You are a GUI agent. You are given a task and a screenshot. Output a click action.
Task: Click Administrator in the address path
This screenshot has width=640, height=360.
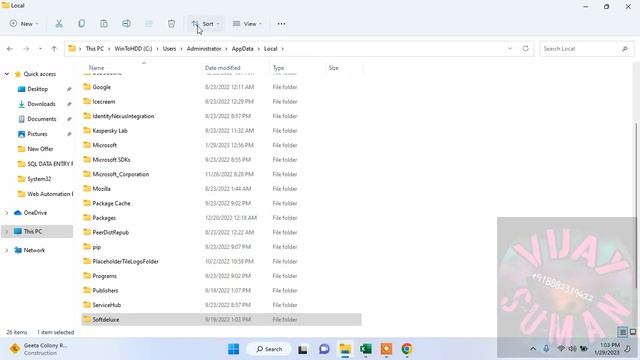coord(204,49)
